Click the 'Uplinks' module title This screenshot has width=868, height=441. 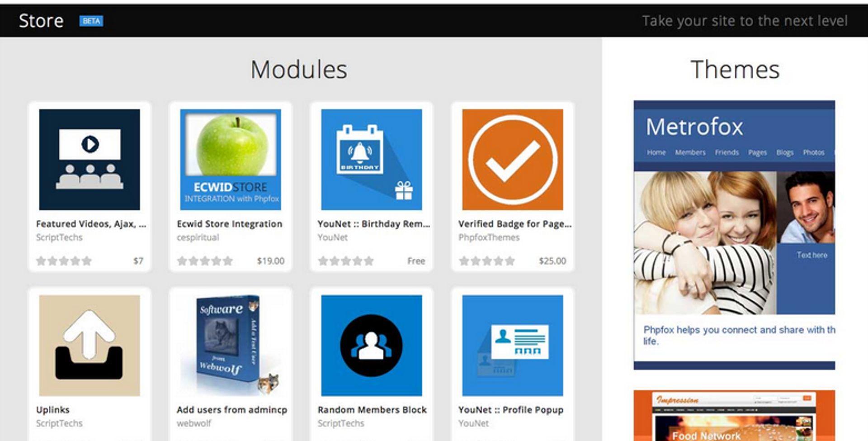click(53, 410)
